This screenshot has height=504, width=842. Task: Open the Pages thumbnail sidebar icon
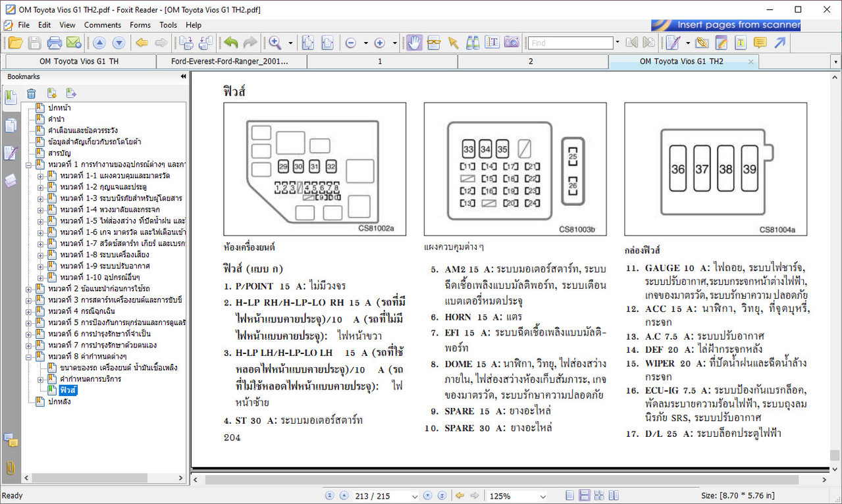coord(11,126)
